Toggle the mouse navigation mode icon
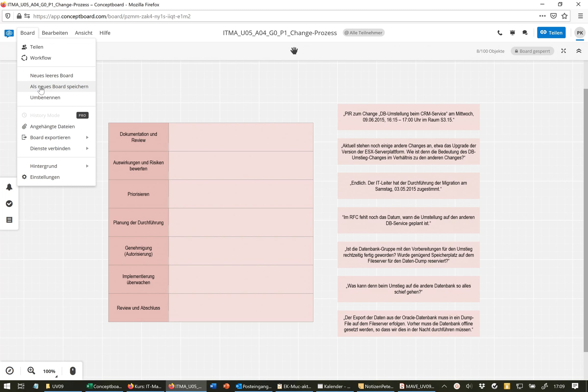The image size is (588, 392). point(73,371)
